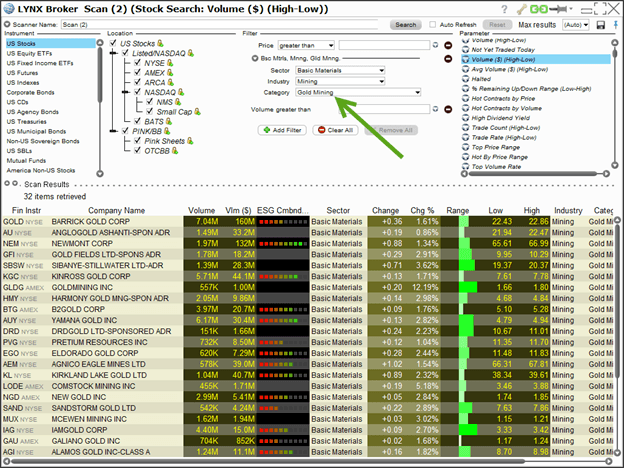The width and height of the screenshot is (624, 468).
Task: Uncheck the US Stocks location checkbox
Action: [x=113, y=43]
